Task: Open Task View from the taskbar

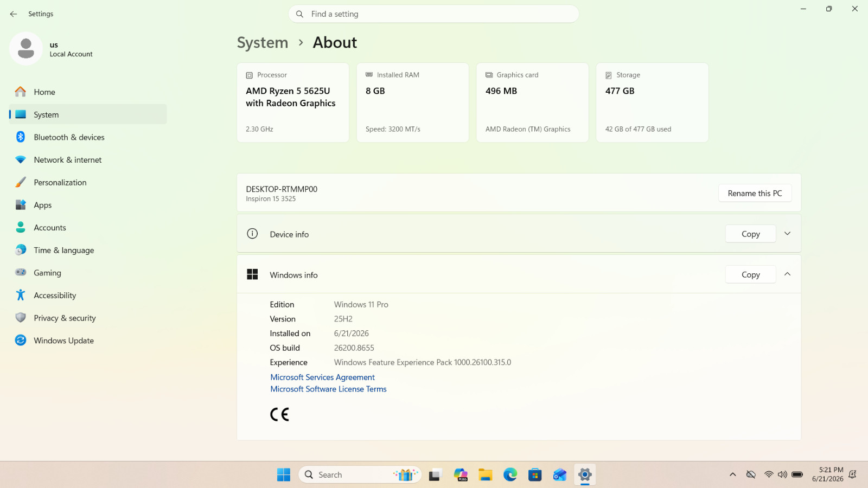Action: click(x=435, y=475)
